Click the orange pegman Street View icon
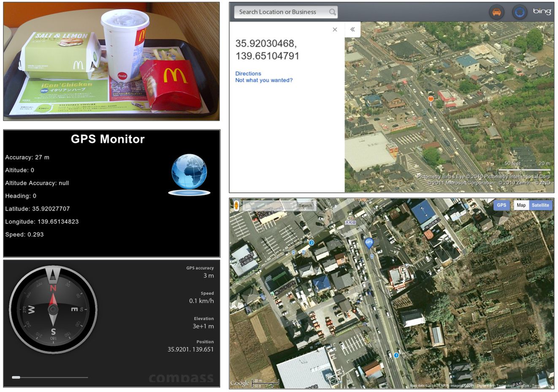Viewport: 558px width, 392px height. [236, 205]
